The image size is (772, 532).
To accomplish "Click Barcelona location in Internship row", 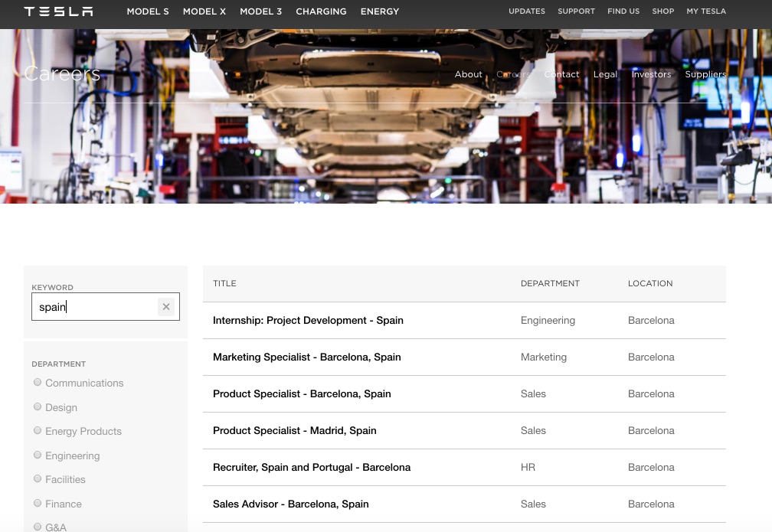I will 651,321.
